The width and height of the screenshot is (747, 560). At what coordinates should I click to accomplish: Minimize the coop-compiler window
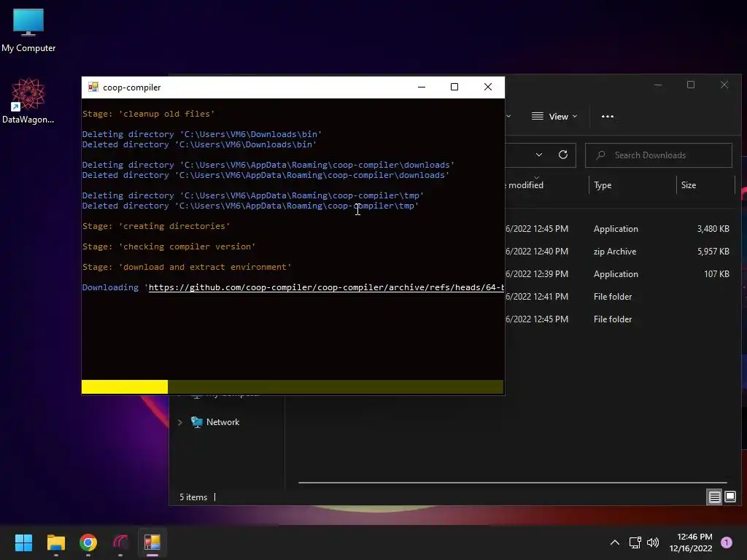click(x=422, y=87)
